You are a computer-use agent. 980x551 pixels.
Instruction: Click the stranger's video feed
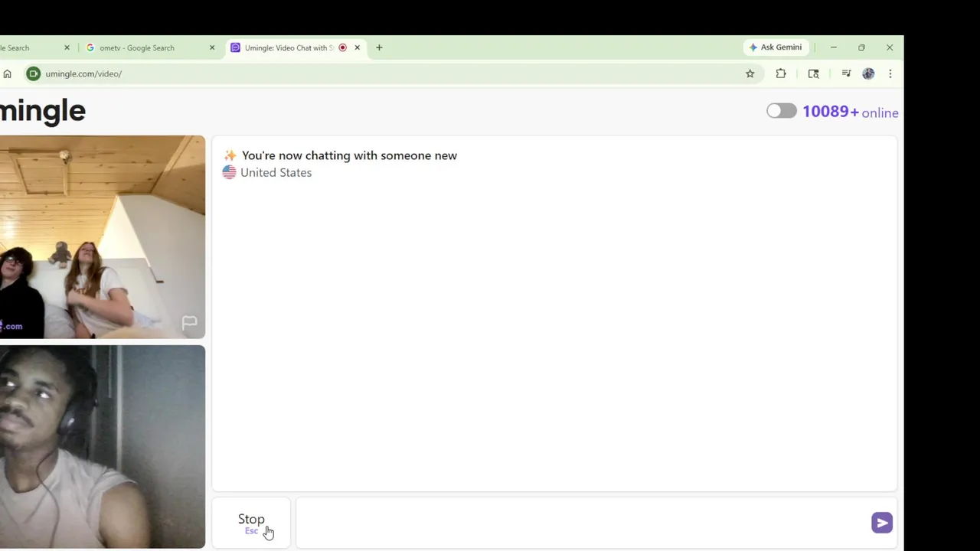103,236
